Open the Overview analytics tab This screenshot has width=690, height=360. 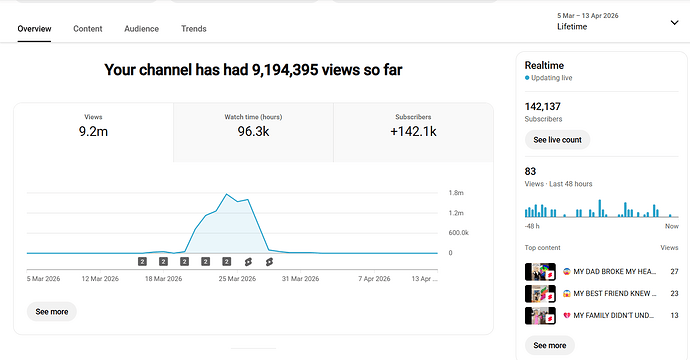[34, 29]
